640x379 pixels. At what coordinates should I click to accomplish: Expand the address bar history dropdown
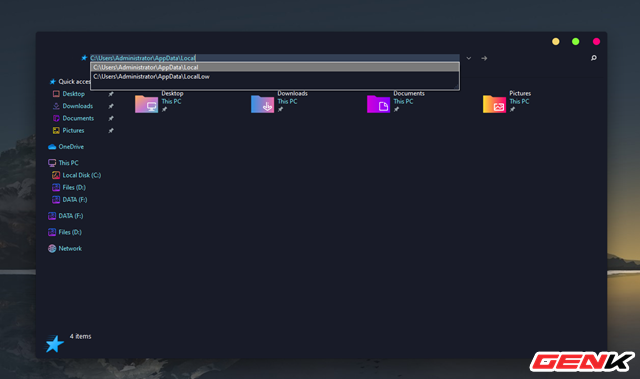469,58
